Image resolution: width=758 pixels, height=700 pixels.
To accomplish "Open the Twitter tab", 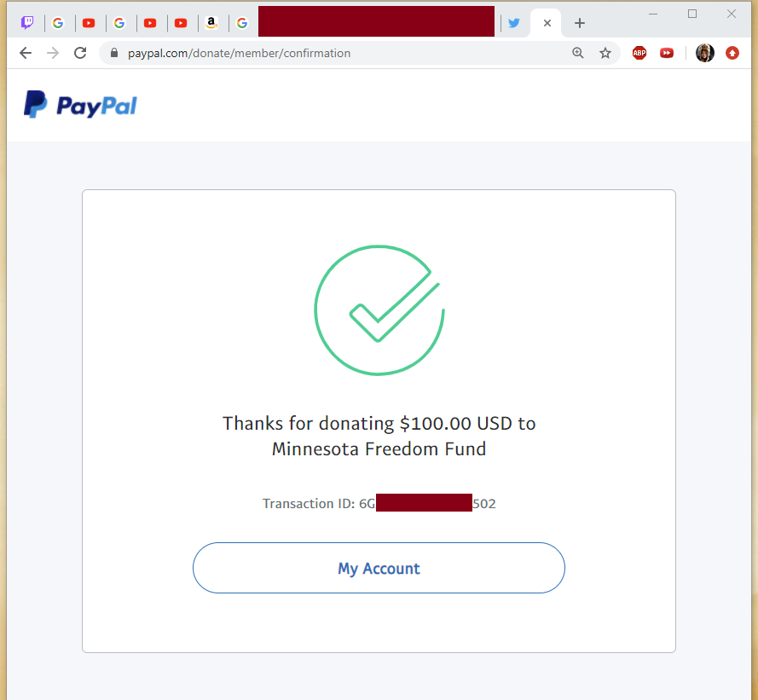I will (514, 23).
